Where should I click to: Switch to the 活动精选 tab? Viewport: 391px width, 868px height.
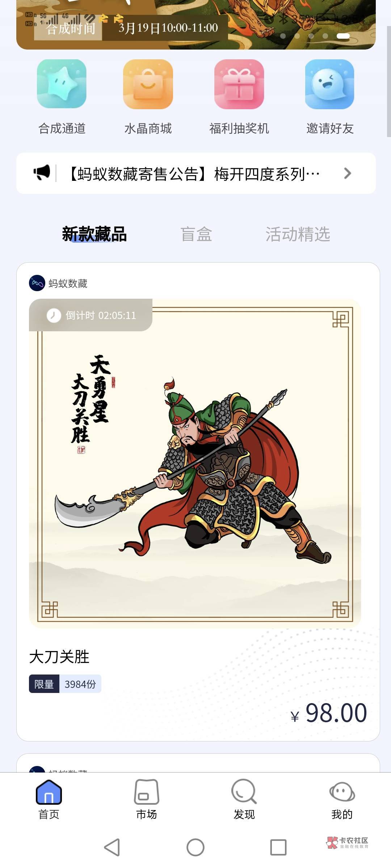(298, 234)
